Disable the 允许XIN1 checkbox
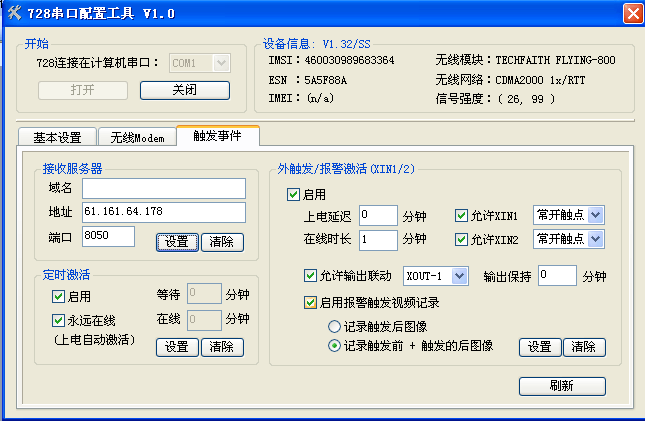Screen dimensions: 645x421 461,215
